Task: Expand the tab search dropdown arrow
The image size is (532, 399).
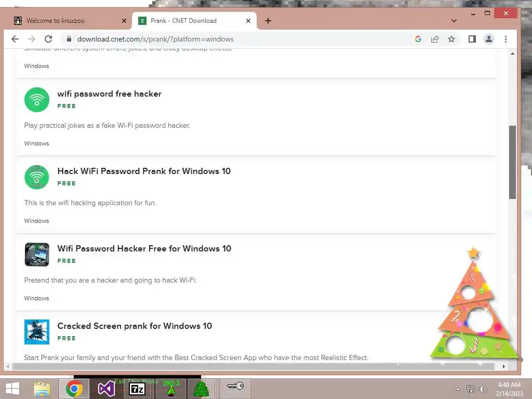Action: tap(454, 21)
